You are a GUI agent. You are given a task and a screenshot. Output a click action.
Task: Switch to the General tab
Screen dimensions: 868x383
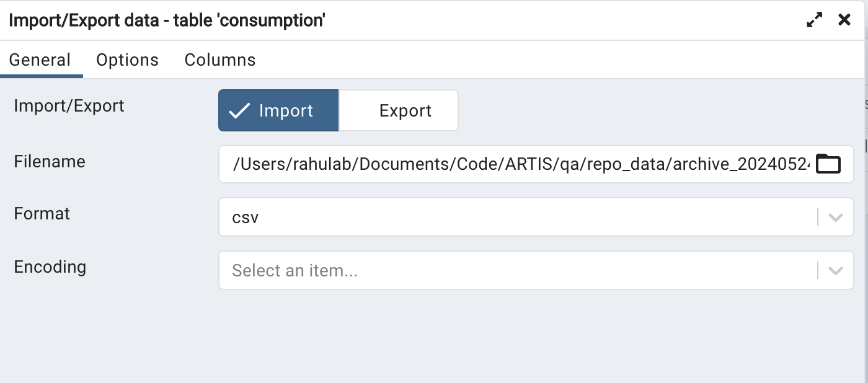(40, 60)
